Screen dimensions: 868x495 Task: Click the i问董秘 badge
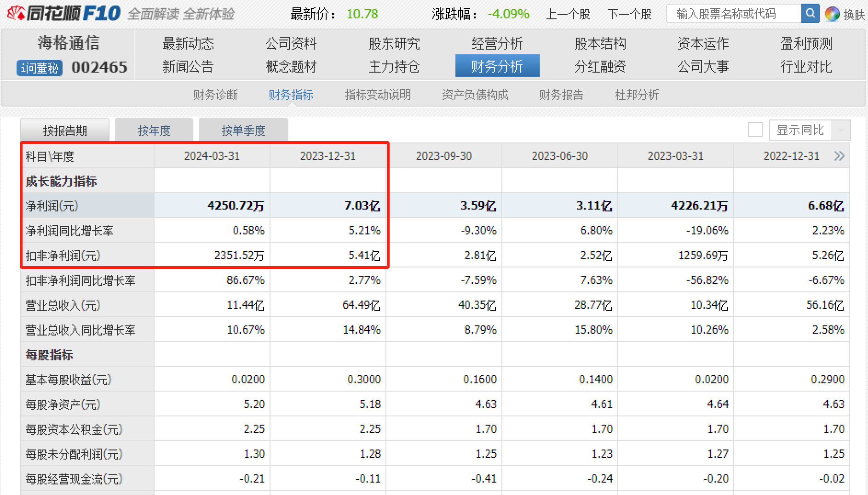(39, 67)
